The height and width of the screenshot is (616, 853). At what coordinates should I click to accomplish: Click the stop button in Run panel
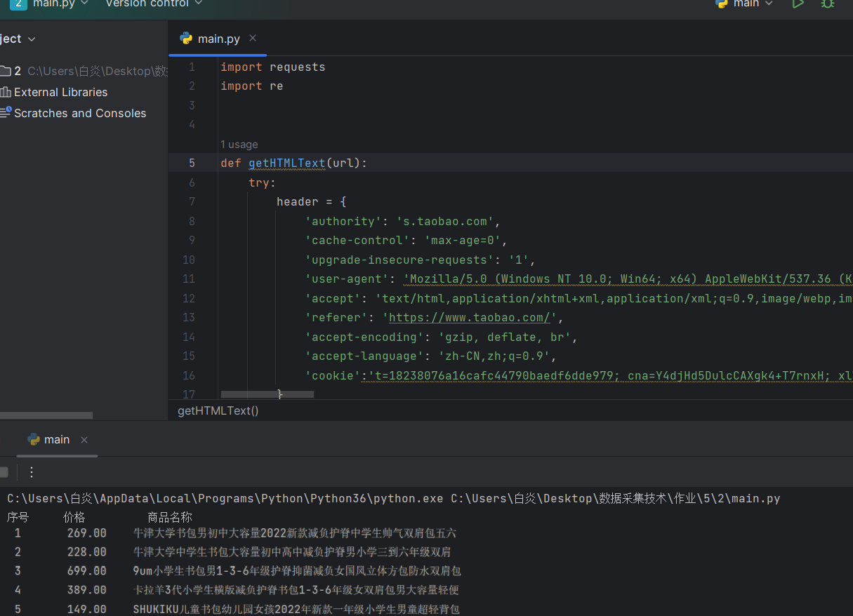(x=4, y=472)
